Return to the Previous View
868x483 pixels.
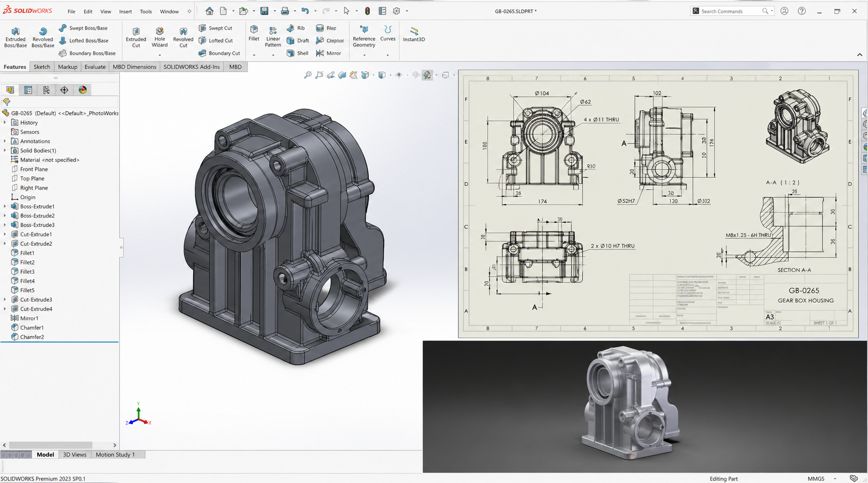click(330, 75)
